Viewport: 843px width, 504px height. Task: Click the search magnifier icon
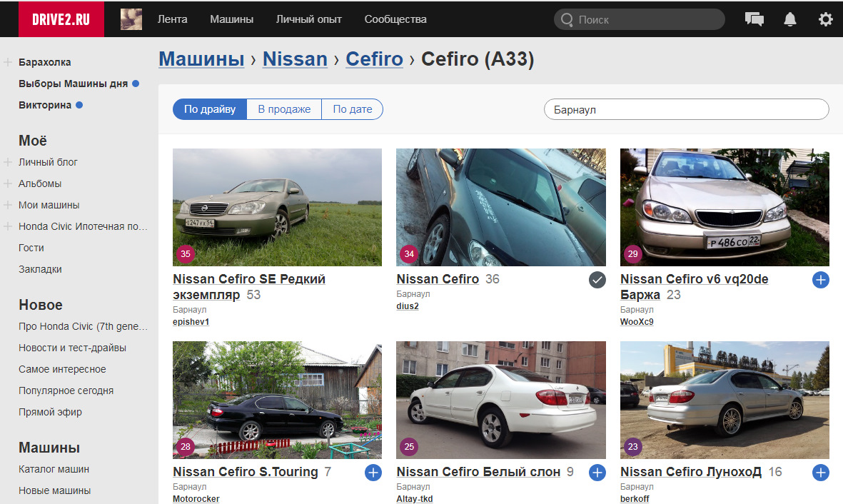pyautogui.click(x=567, y=20)
